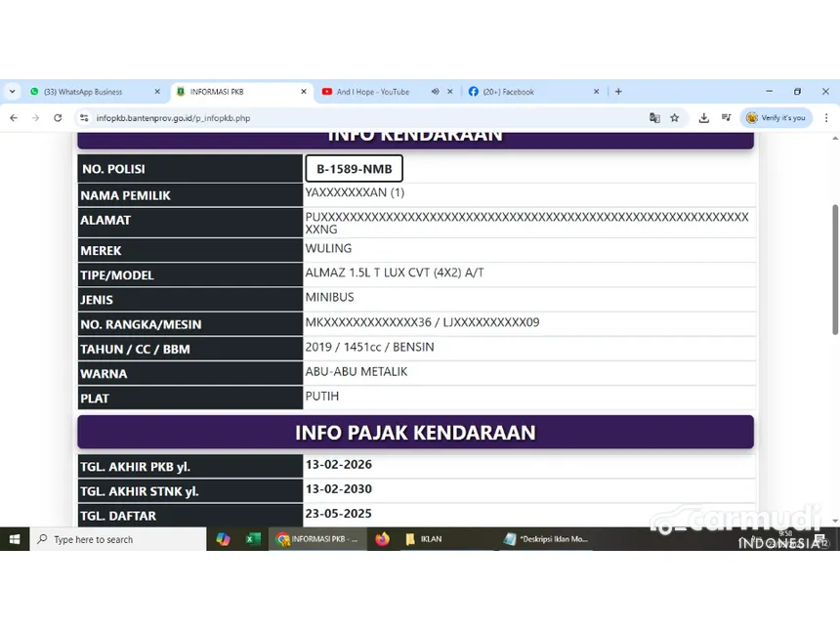Viewport: 840px width, 630px height.
Task: Close the INFORMASI PKB tab
Action: point(304,92)
